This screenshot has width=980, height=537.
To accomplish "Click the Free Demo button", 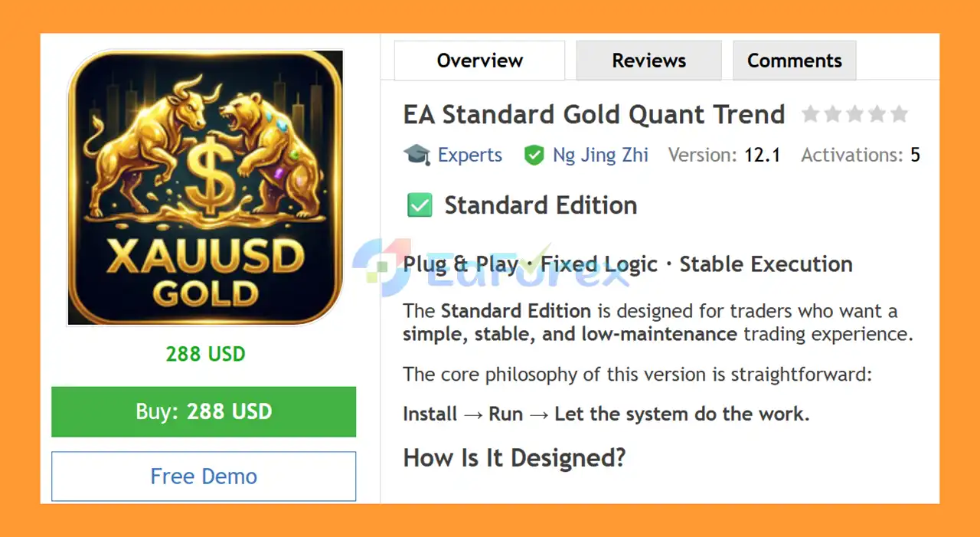I will (204, 476).
